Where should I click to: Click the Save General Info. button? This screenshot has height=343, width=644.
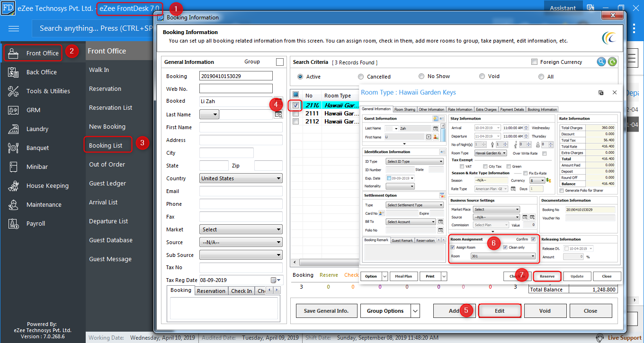(x=326, y=311)
